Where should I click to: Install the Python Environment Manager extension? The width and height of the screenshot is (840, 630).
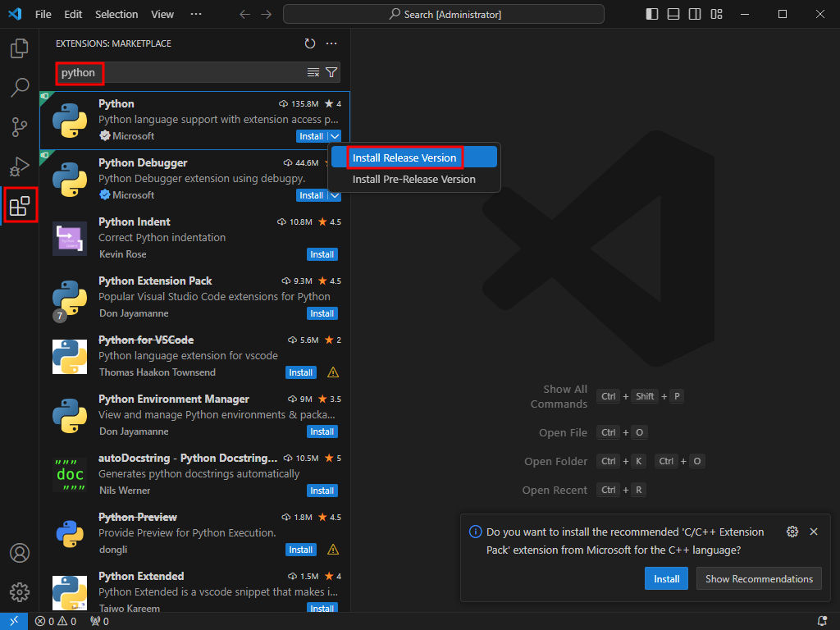(322, 431)
